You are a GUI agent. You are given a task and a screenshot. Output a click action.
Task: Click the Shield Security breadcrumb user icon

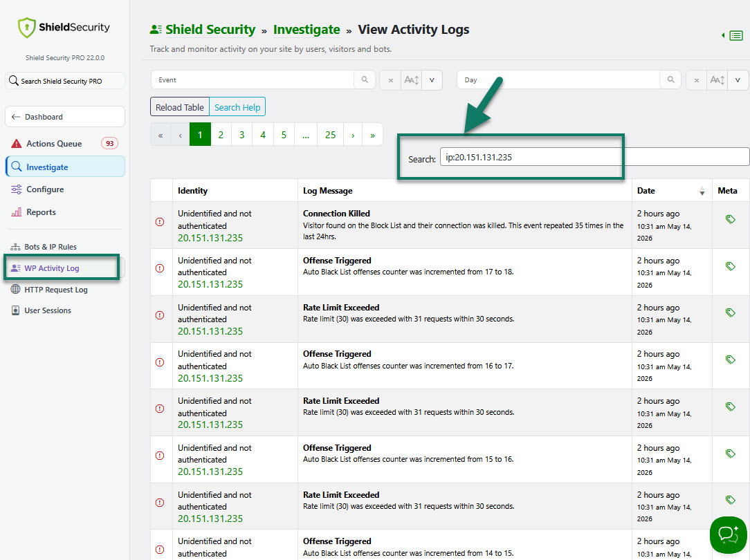click(x=156, y=30)
